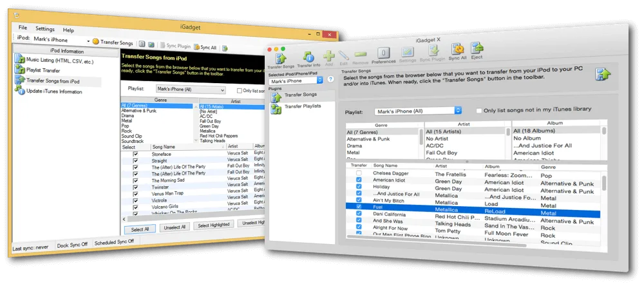Viewport: 644px width, 284px height.
Task: Select Transfer Songs from iPod item
Action: [x=57, y=80]
